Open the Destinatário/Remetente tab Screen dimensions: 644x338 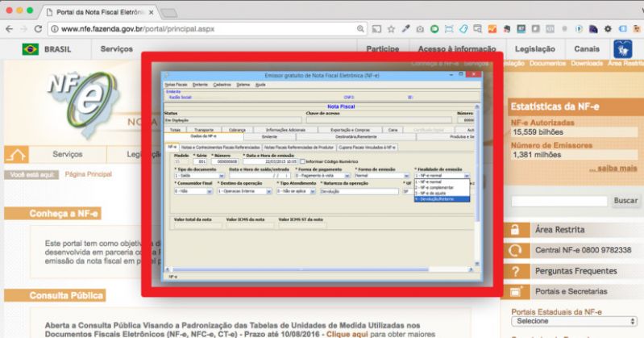tap(355, 136)
